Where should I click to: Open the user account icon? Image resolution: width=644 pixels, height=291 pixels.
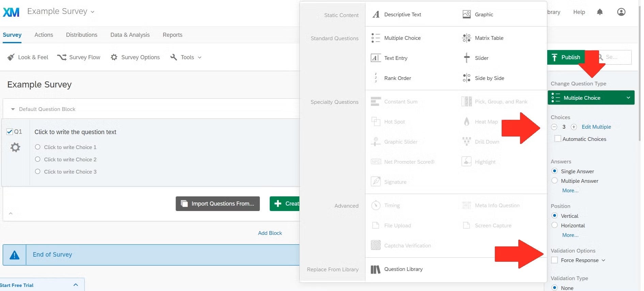click(x=621, y=12)
